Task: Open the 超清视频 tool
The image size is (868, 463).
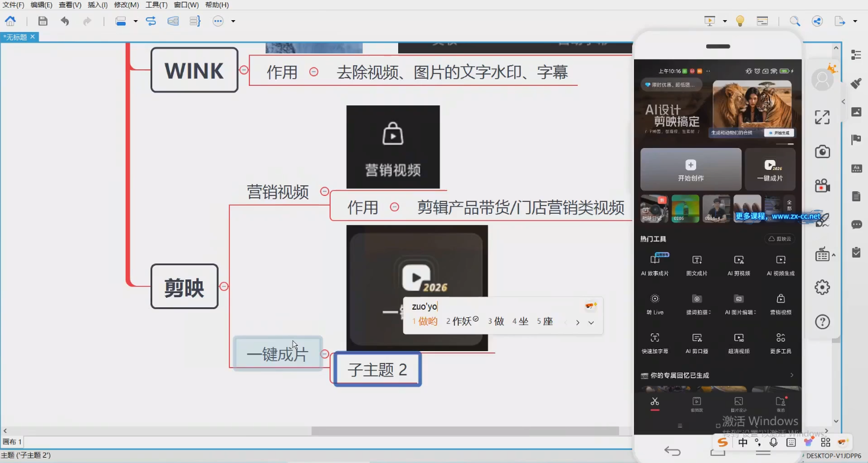Action: point(739,338)
